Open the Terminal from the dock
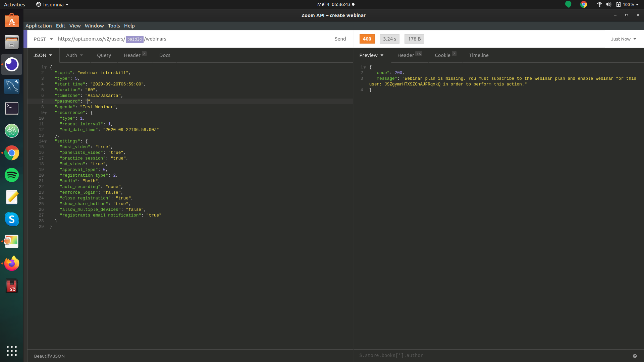The width and height of the screenshot is (644, 362). point(12,109)
